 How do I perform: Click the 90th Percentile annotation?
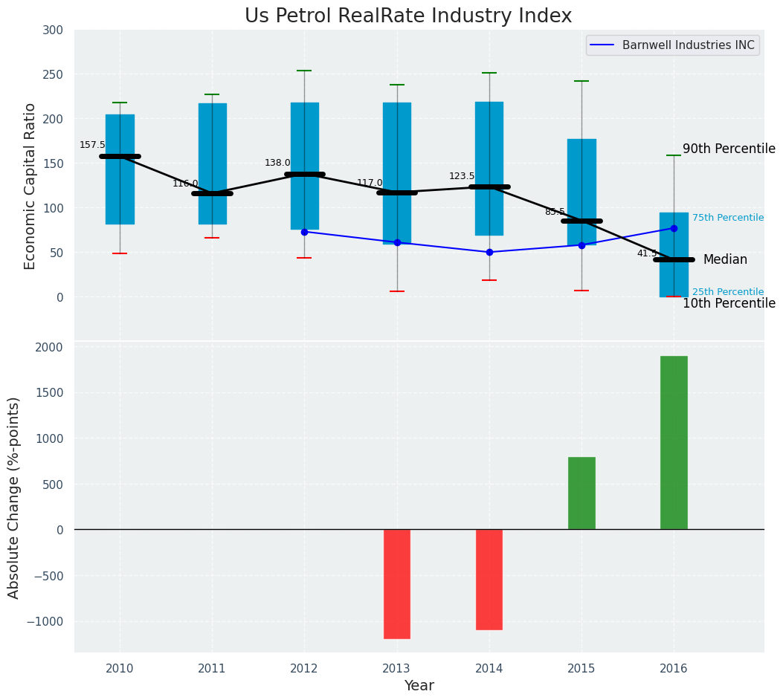pyautogui.click(x=729, y=149)
